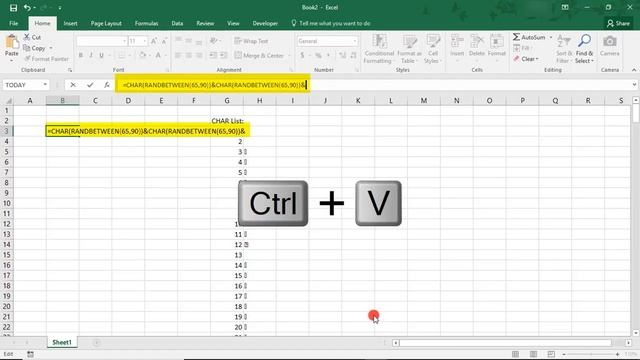
Task: Click the Clear eraser icon
Action: tap(516, 59)
